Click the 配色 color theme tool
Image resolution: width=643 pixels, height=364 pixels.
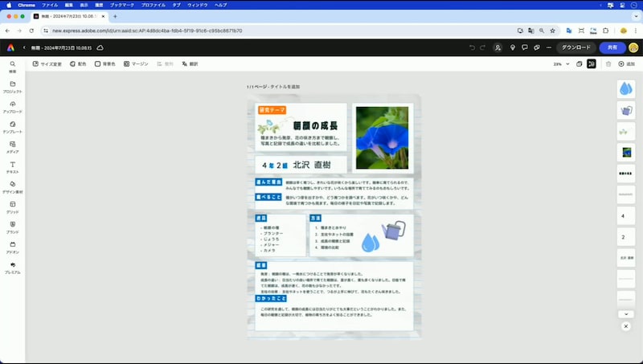tap(78, 64)
